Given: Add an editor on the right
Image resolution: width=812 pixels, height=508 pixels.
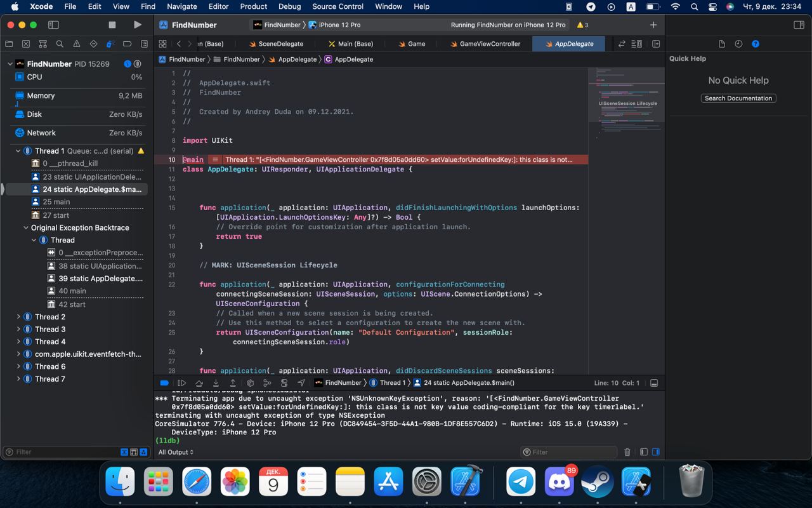Looking at the screenshot, I should pos(656,44).
